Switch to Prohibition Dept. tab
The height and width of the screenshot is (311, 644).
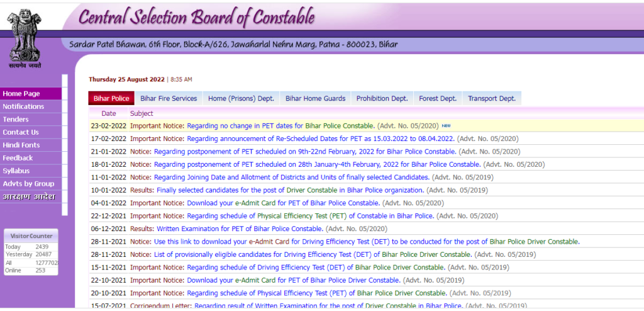382,98
